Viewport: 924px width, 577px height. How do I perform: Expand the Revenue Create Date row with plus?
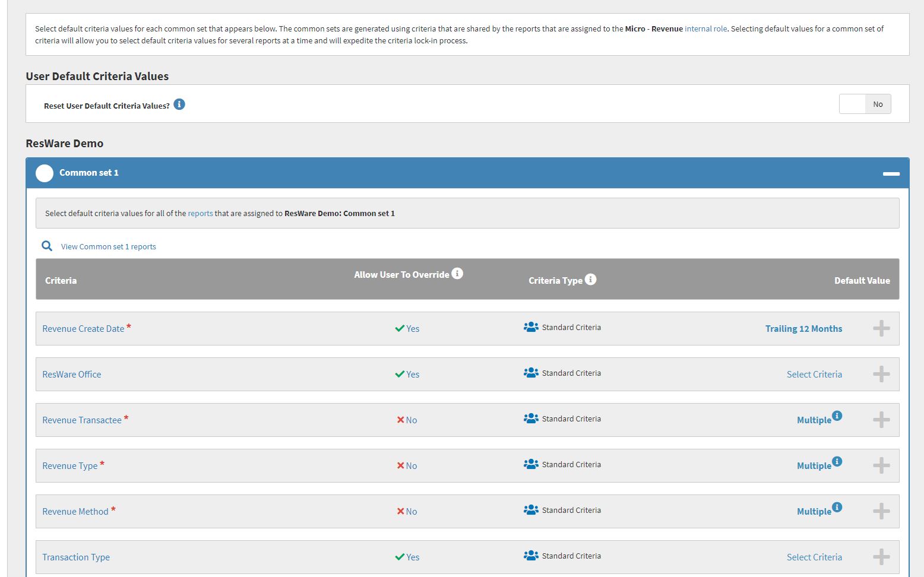coord(881,328)
